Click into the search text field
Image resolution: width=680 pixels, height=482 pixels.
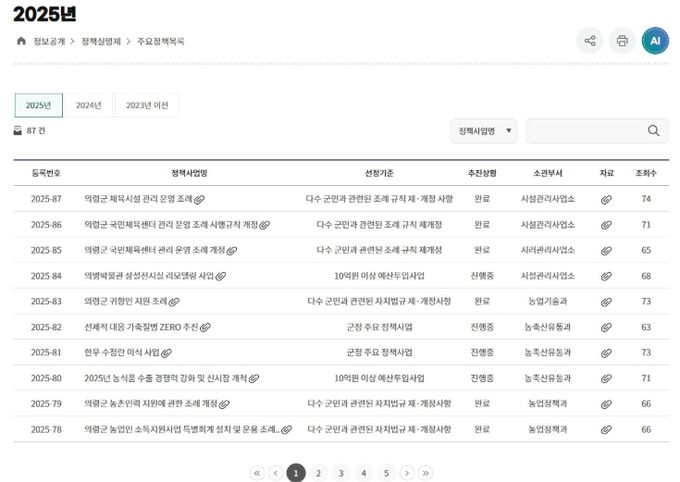585,131
